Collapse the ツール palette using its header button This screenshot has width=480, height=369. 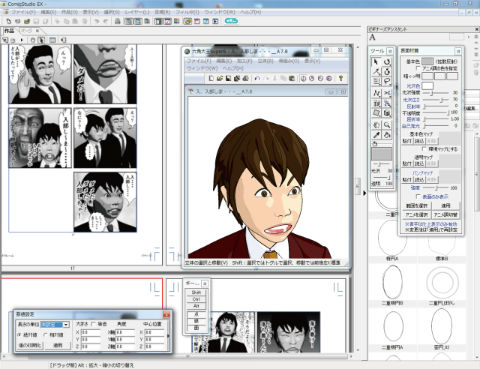coord(390,51)
